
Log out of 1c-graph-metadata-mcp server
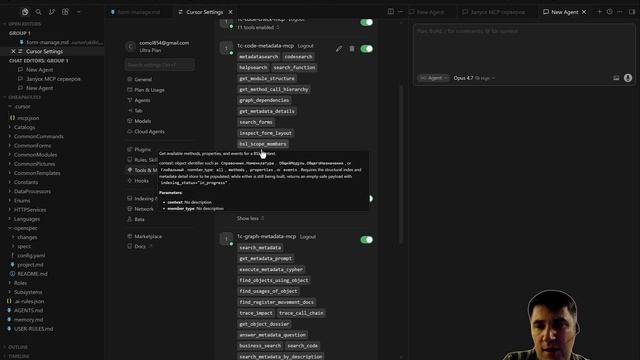coord(308,237)
